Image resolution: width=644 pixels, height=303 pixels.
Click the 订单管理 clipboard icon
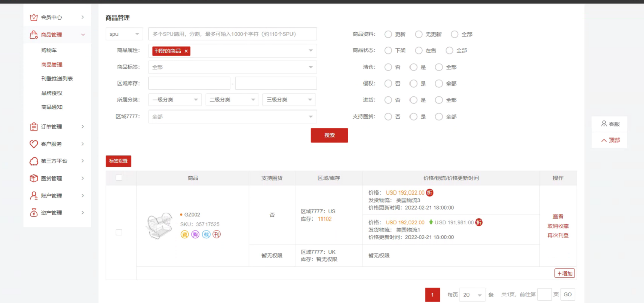34,127
